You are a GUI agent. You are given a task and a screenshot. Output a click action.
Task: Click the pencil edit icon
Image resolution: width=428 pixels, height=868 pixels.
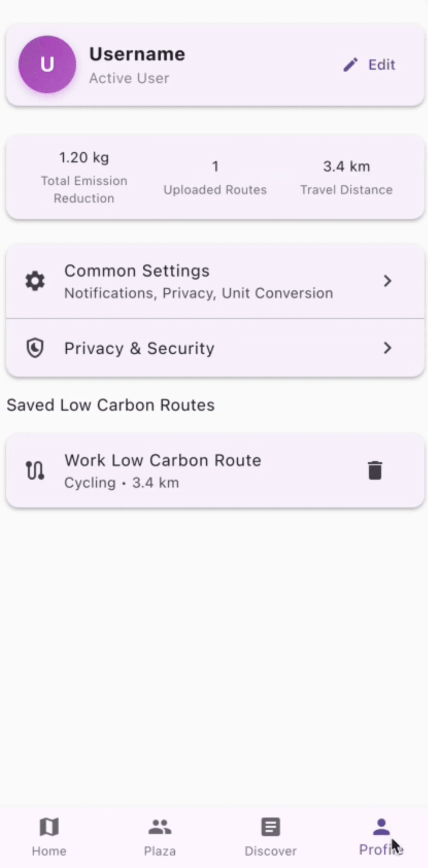pos(351,65)
